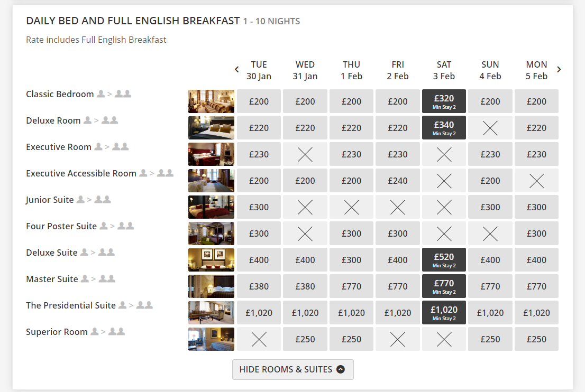Image resolution: width=585 pixels, height=392 pixels.
Task: Select Master Suite £380 Wednesday 31 Jan
Action: point(305,286)
